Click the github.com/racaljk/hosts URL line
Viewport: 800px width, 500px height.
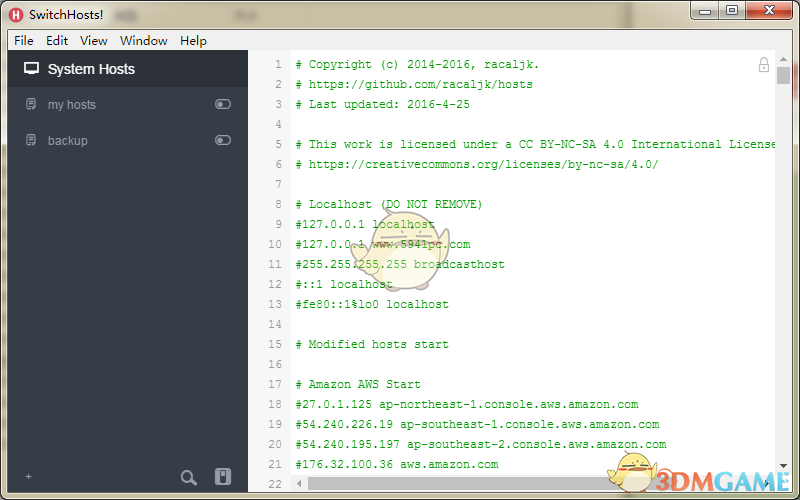point(414,85)
